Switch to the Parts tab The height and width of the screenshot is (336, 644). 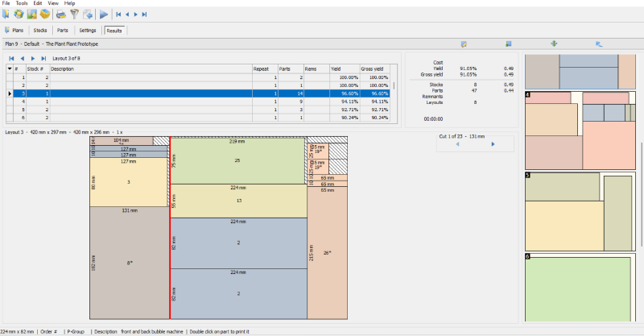[63, 30]
